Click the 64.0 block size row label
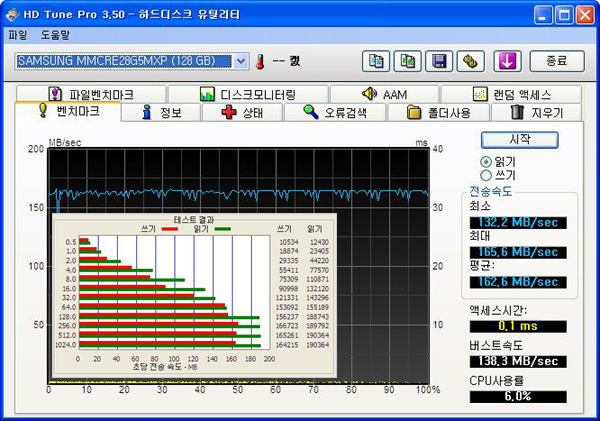 (69, 308)
